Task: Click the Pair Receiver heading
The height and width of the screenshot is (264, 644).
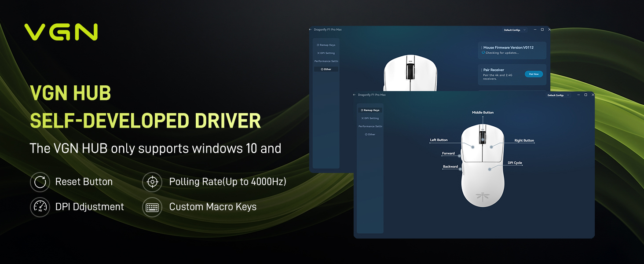Action: coord(494,70)
